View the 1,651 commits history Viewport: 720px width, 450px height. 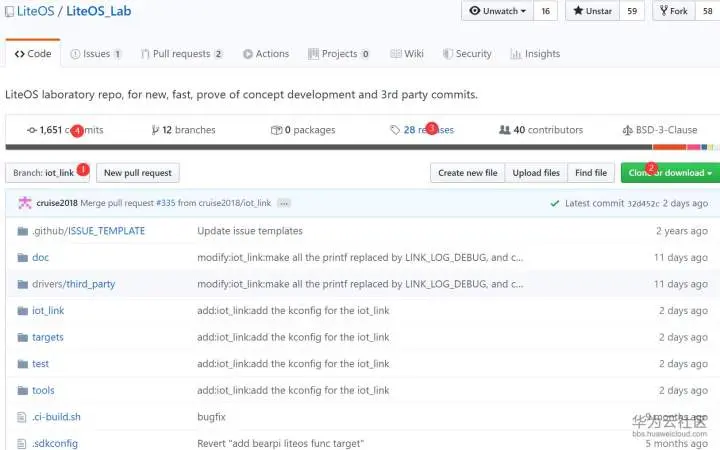tap(65, 130)
